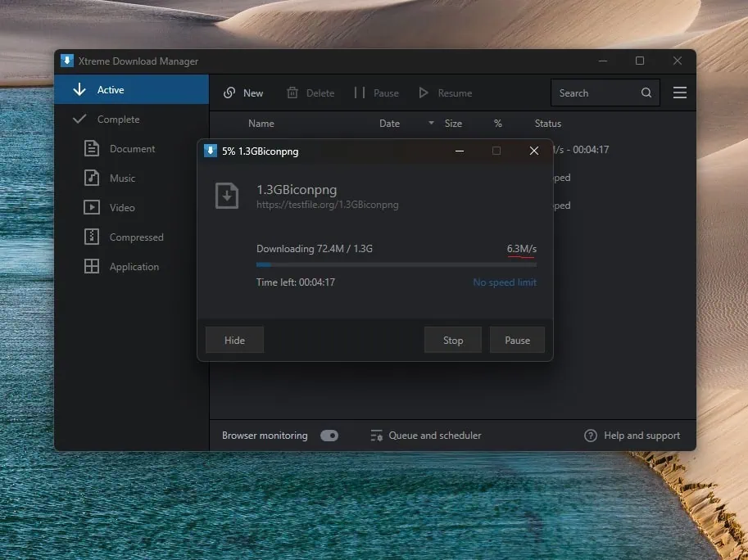Sort list by % column
The image size is (748, 560).
coord(497,124)
